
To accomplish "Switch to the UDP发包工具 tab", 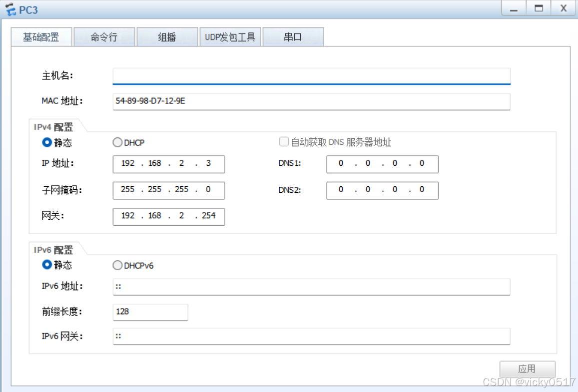I will (x=230, y=37).
